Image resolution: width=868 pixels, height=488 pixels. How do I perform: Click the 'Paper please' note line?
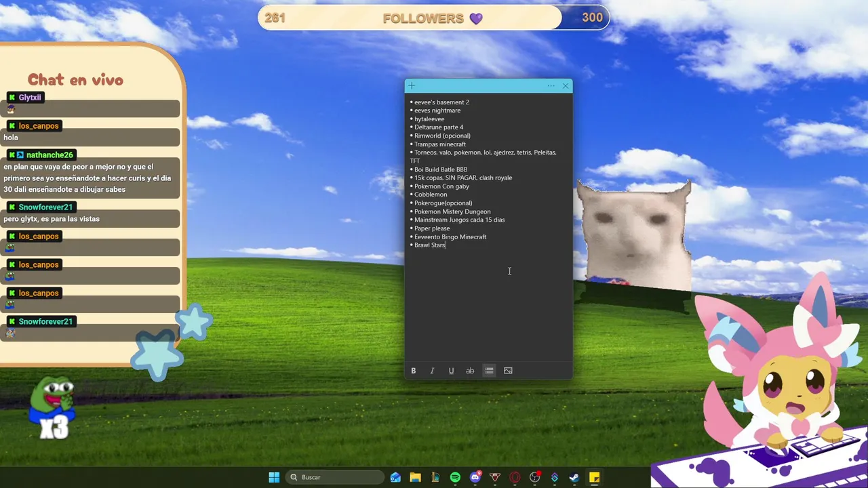432,228
